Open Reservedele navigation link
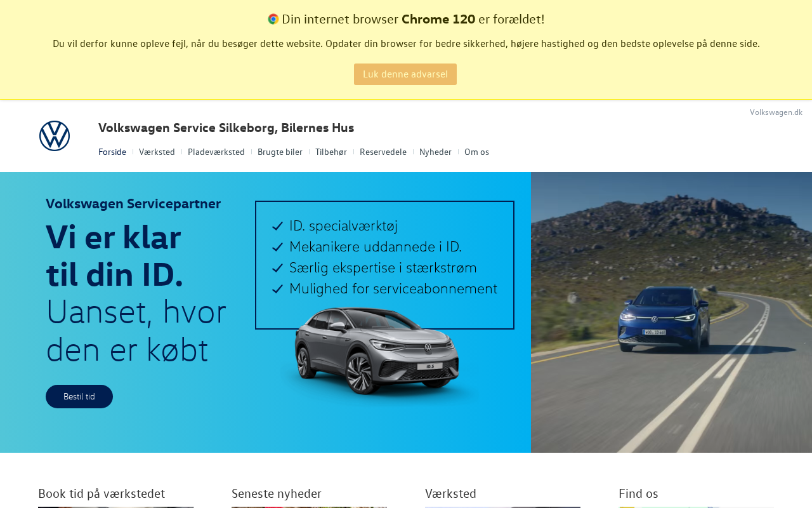This screenshot has width=812, height=508. point(383,152)
